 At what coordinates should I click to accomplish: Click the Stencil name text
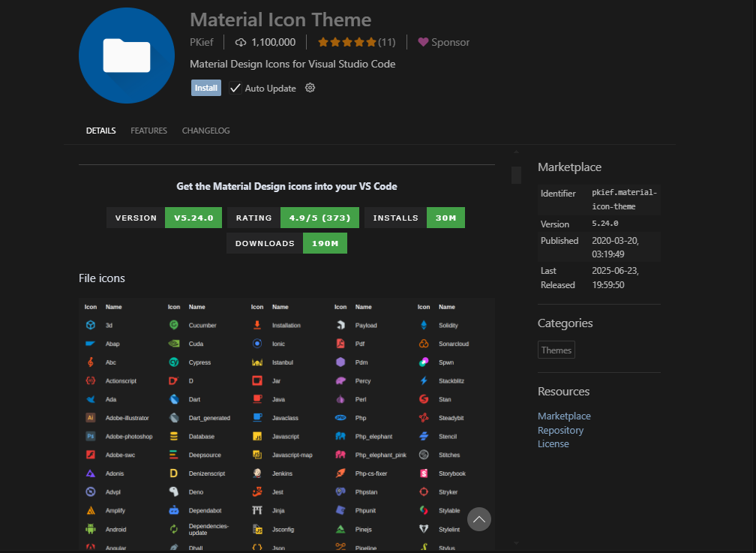coord(448,436)
